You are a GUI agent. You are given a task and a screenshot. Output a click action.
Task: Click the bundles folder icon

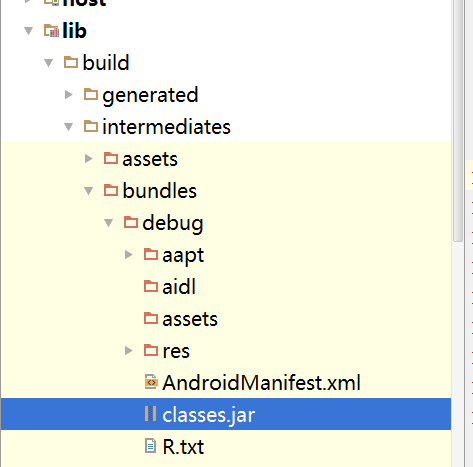coord(111,190)
